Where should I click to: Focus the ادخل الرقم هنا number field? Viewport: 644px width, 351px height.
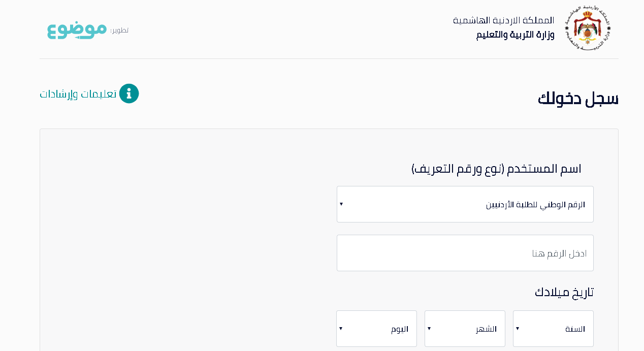[465, 253]
